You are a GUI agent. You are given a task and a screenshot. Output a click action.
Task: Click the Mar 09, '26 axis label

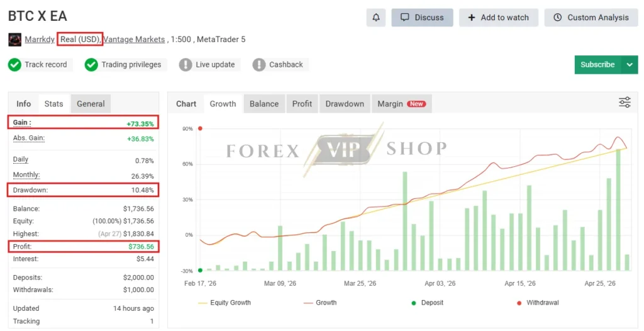280,283
